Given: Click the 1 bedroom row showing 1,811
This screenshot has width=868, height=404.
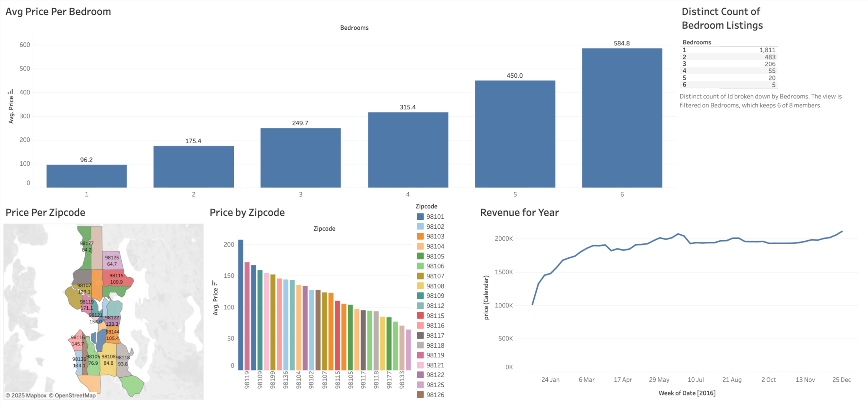Looking at the screenshot, I should pos(728,50).
